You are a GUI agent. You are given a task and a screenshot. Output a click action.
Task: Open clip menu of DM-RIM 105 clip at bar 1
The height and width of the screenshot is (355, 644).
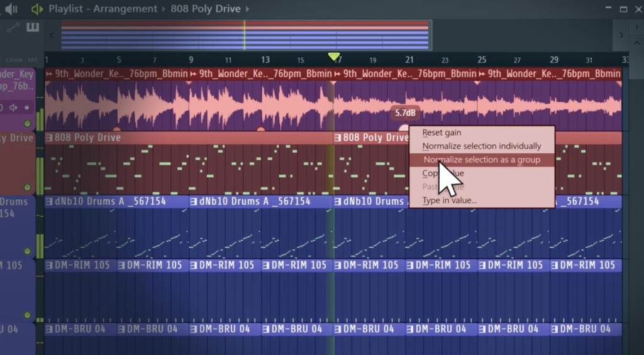pos(49,266)
